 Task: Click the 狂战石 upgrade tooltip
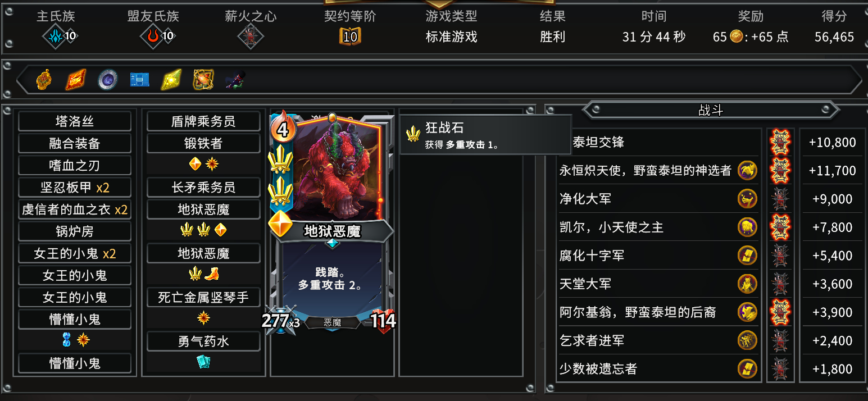point(486,135)
